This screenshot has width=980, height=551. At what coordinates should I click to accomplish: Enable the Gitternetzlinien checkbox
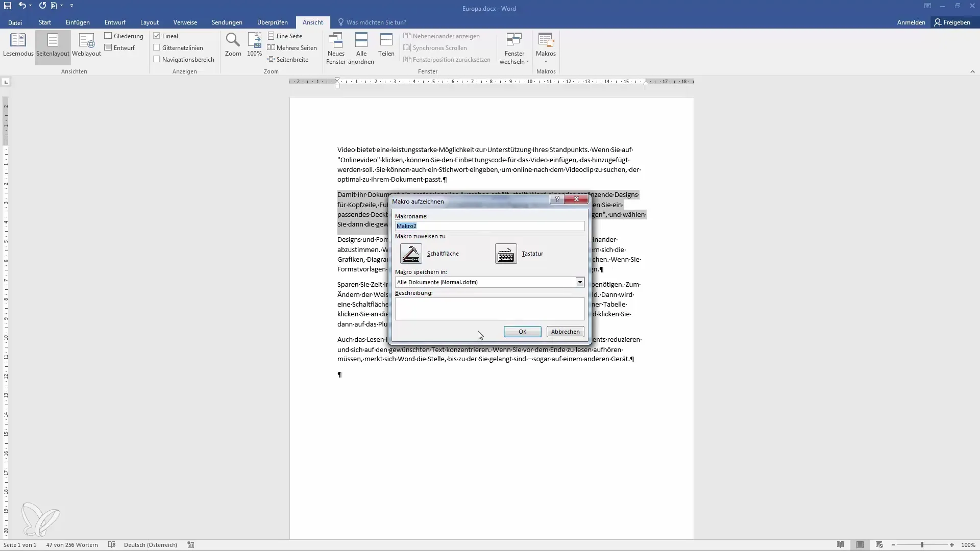click(157, 48)
